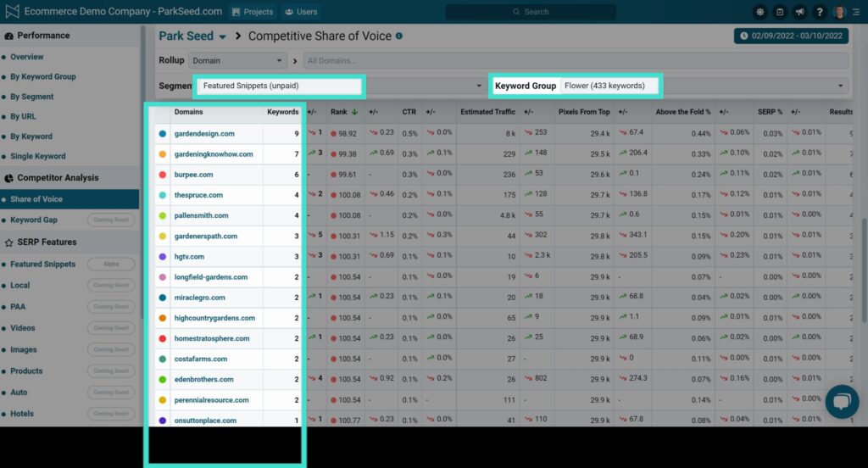Viewport: 868px width, 468px height.
Task: Go to By URL
Action: [x=23, y=117]
